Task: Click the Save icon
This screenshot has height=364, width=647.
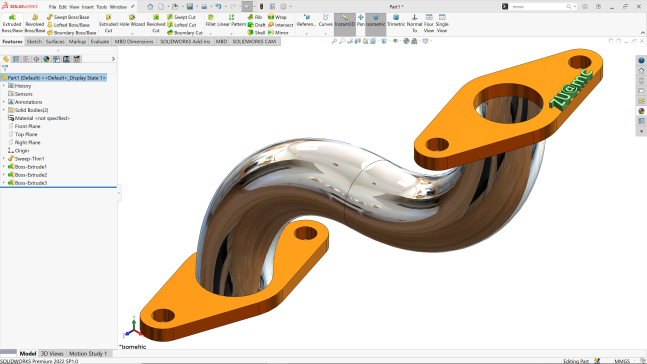Action: [x=189, y=7]
